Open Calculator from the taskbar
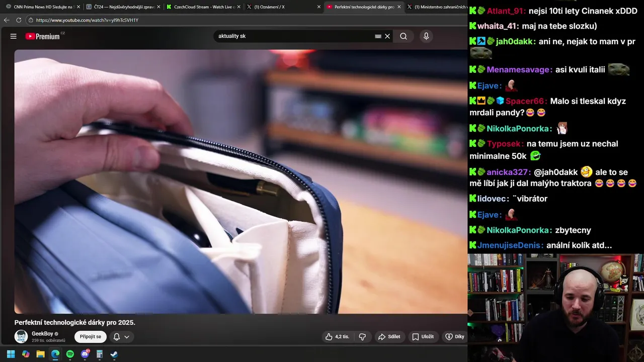The height and width of the screenshot is (362, 644). (x=100, y=354)
